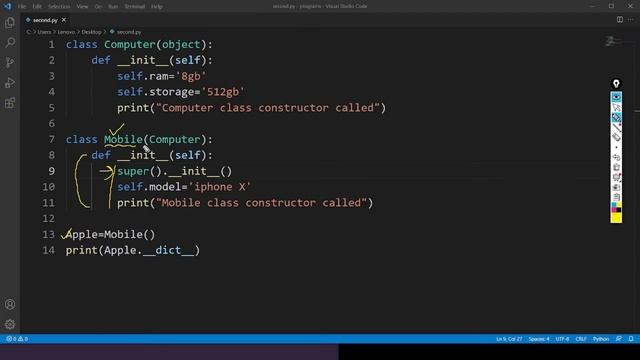Click on "self.model='iphone X'" code line
Viewport: 640px width, 360px height.
click(184, 187)
